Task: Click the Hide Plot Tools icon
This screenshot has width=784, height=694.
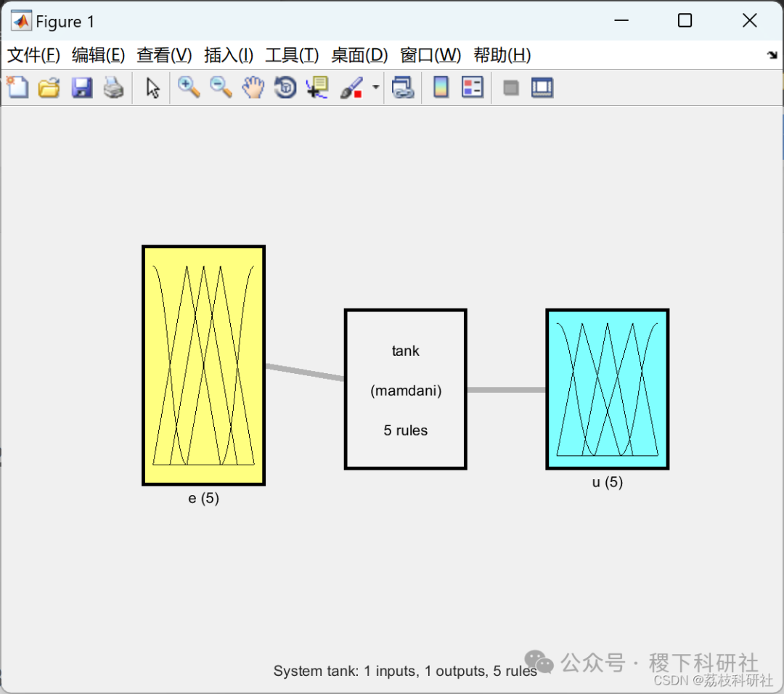Action: (x=510, y=88)
